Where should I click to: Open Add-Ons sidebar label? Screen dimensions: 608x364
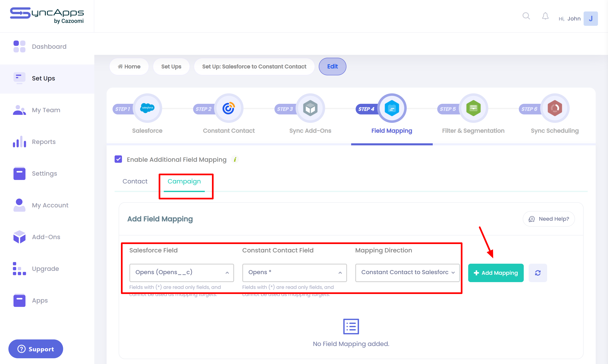(x=46, y=237)
